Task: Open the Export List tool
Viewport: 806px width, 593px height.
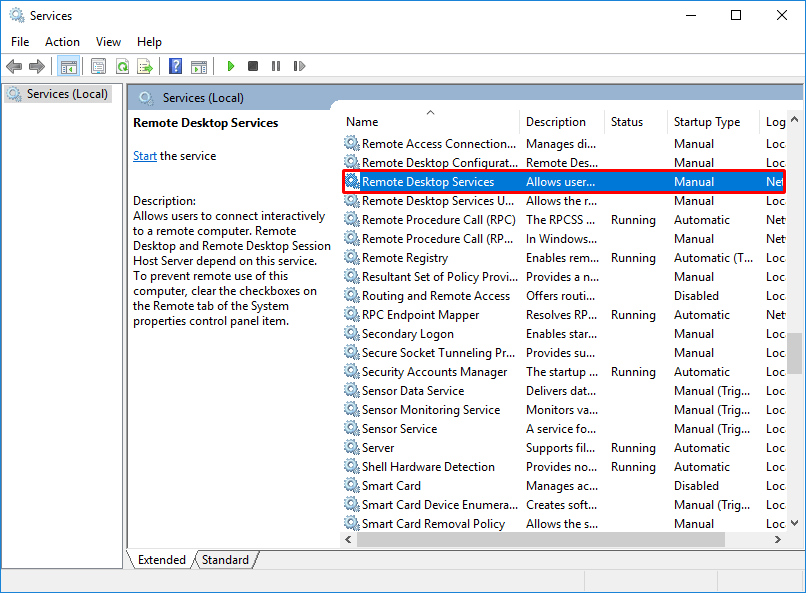Action: (x=146, y=66)
